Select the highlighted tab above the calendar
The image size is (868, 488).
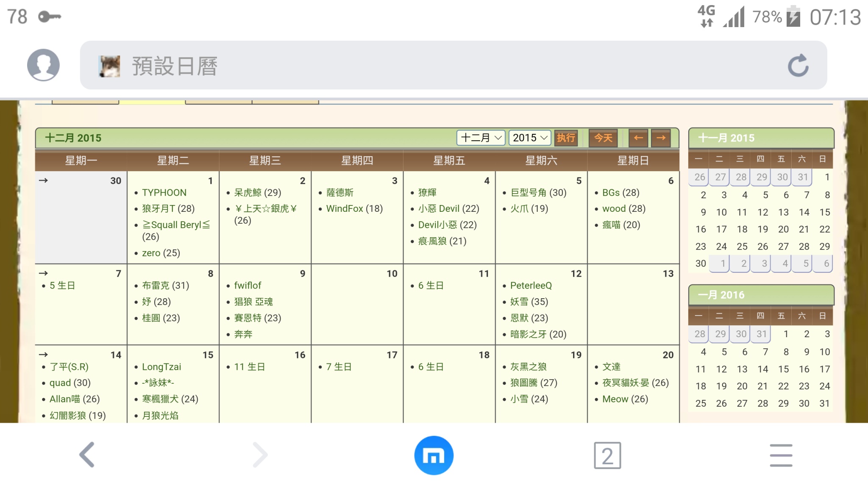point(152,102)
